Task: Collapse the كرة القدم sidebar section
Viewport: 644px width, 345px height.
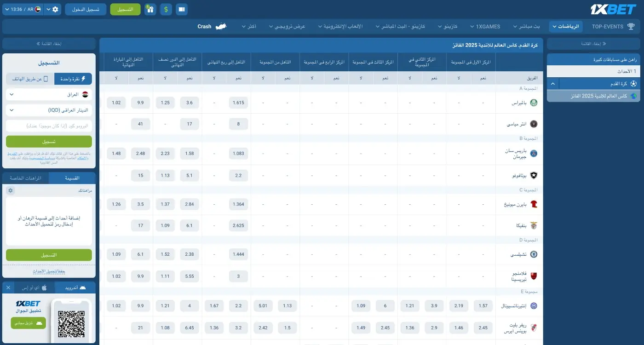Action: point(553,84)
